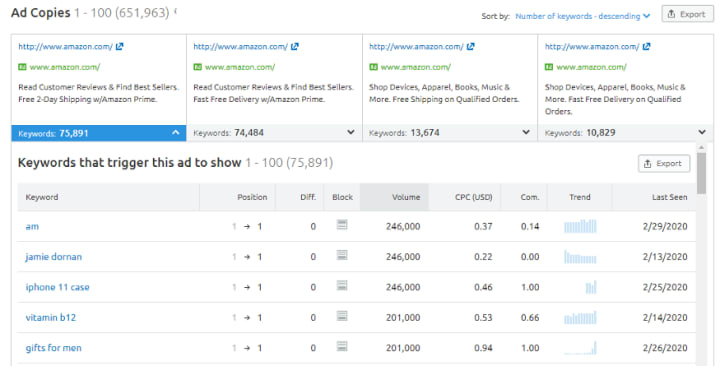Click trend sparkline for 'jamie dornan' row
Screen dimensions: 720x366
pos(580,257)
